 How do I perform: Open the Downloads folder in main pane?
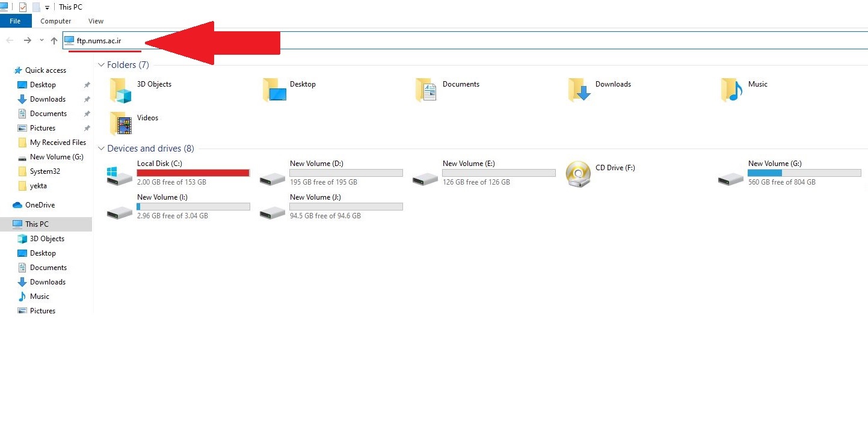tap(579, 90)
